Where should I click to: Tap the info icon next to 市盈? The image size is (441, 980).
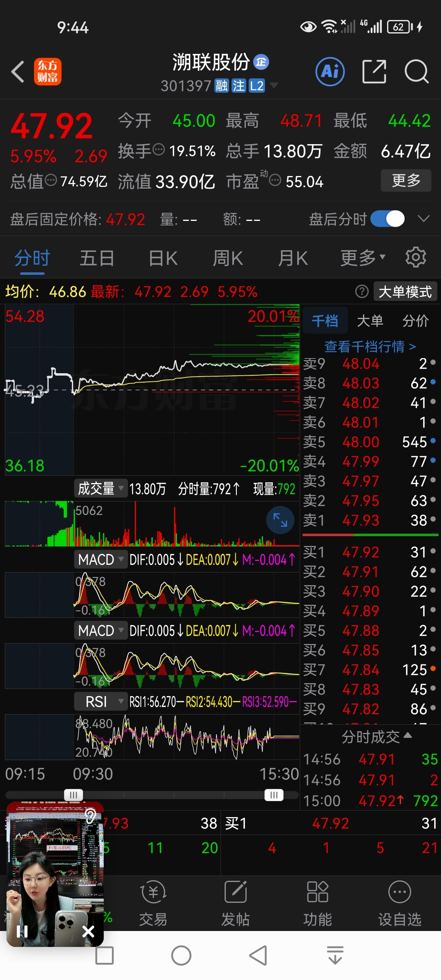[x=275, y=180]
